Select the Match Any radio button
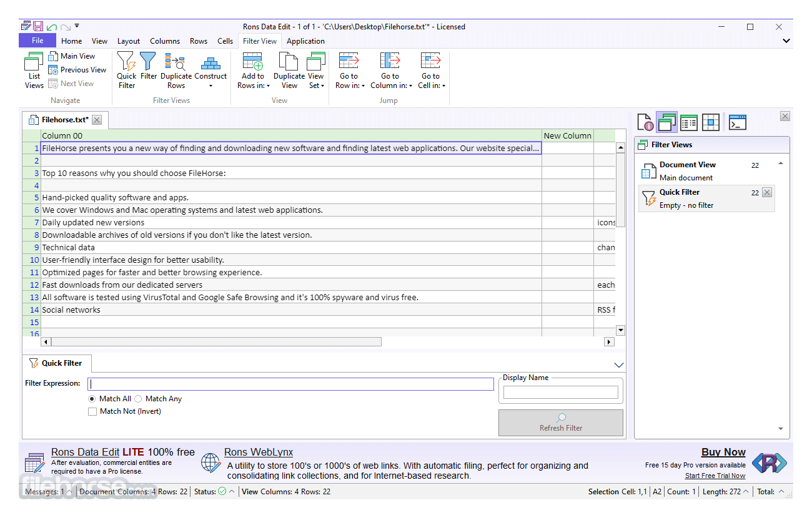 (138, 399)
